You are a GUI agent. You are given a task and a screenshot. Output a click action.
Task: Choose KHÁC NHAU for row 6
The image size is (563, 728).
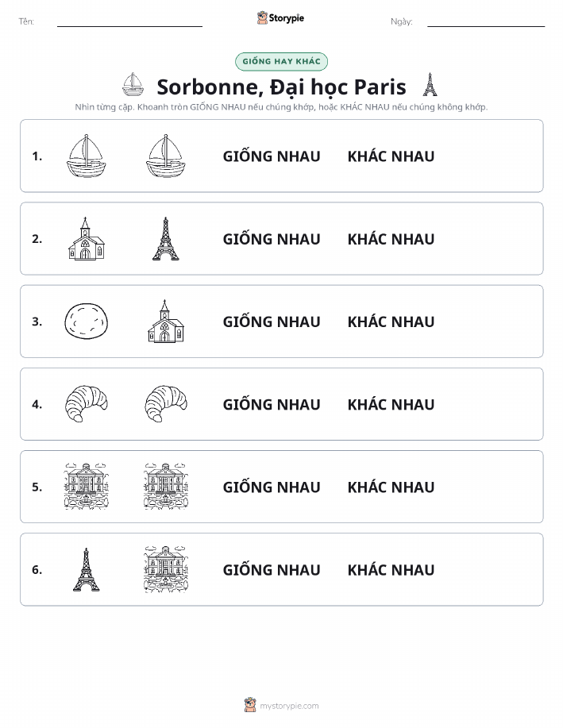(x=391, y=569)
